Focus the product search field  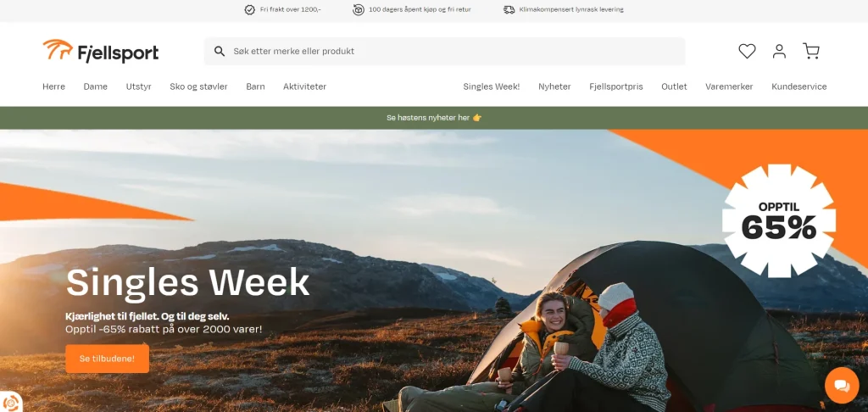[x=444, y=52]
